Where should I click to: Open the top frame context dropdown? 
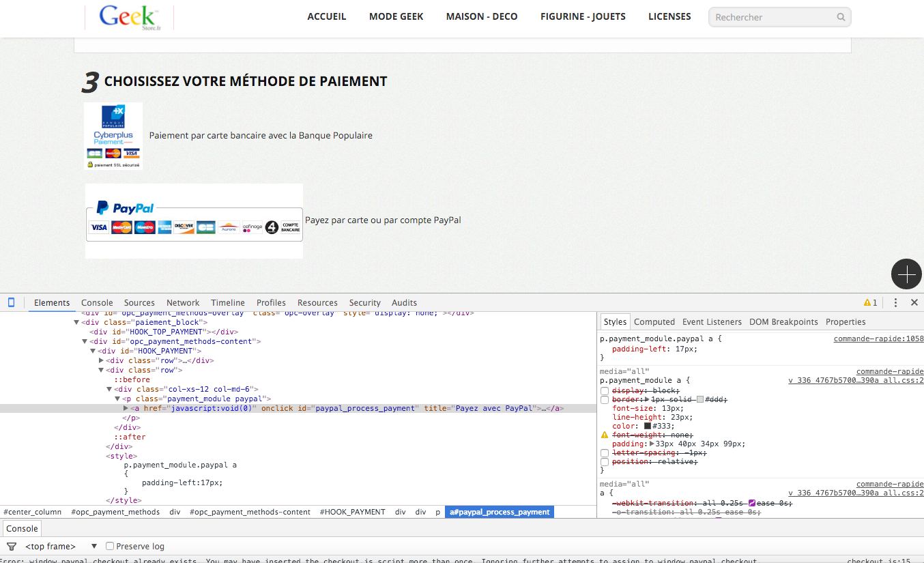click(61, 547)
